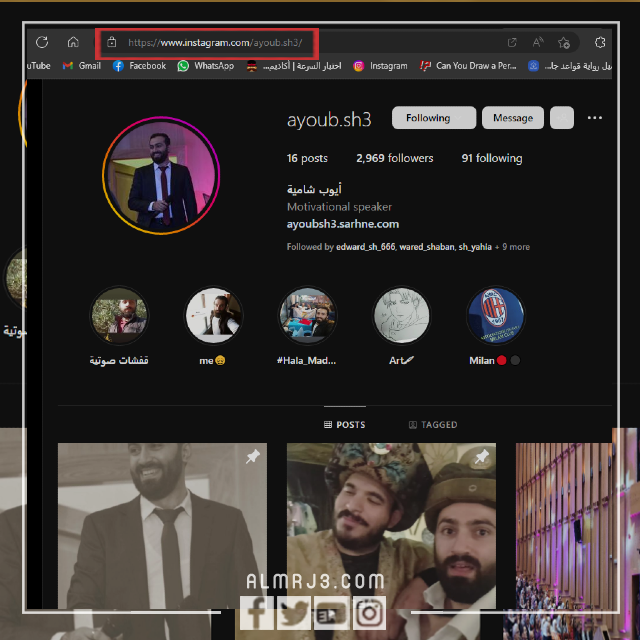Open pinned post of man in suit
The width and height of the screenshot is (640, 640).
tap(162, 526)
